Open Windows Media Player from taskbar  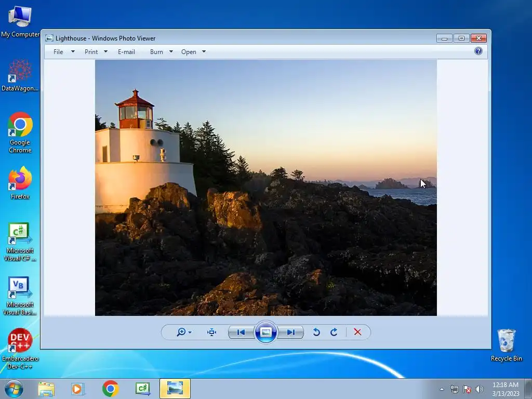click(77, 389)
